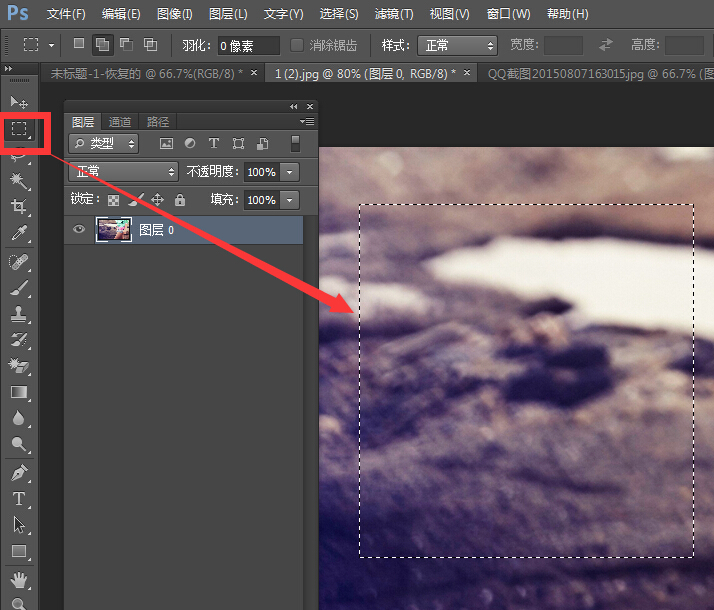Image resolution: width=714 pixels, height=610 pixels.
Task: Click the New Selection mode icon
Action: point(79,44)
